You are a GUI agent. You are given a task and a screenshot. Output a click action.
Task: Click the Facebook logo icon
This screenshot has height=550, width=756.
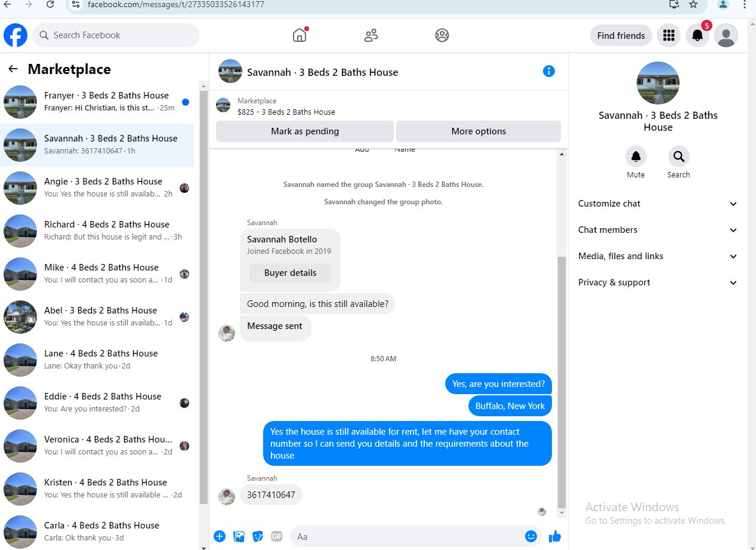16,35
